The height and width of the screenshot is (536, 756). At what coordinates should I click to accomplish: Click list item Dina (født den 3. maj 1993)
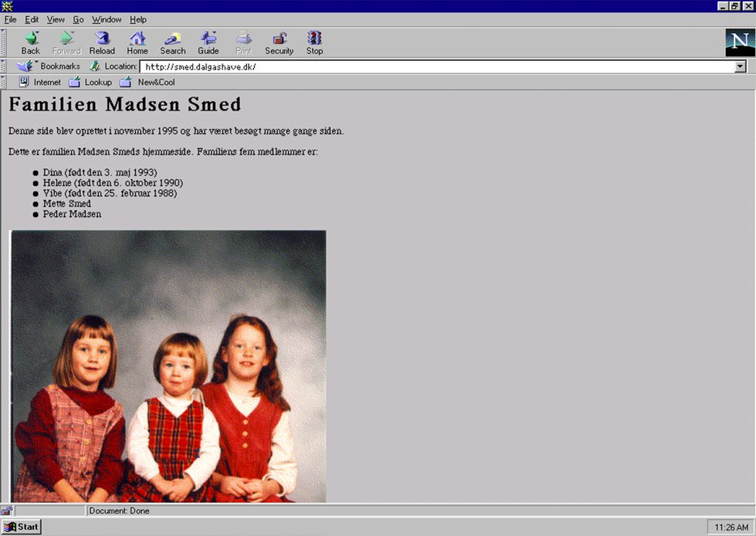(x=100, y=172)
